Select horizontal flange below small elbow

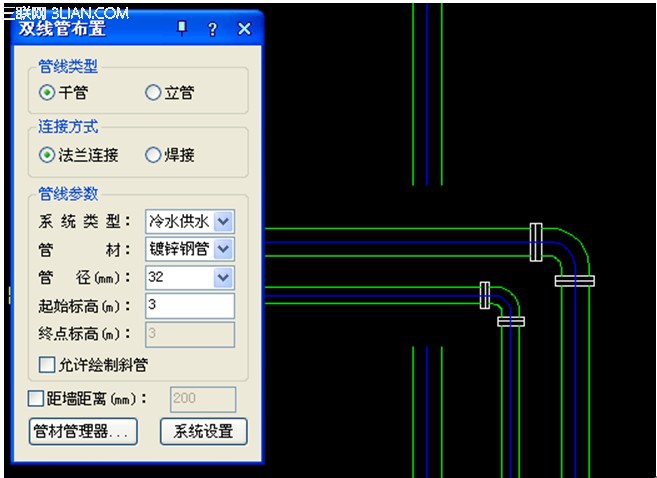pyautogui.click(x=511, y=321)
